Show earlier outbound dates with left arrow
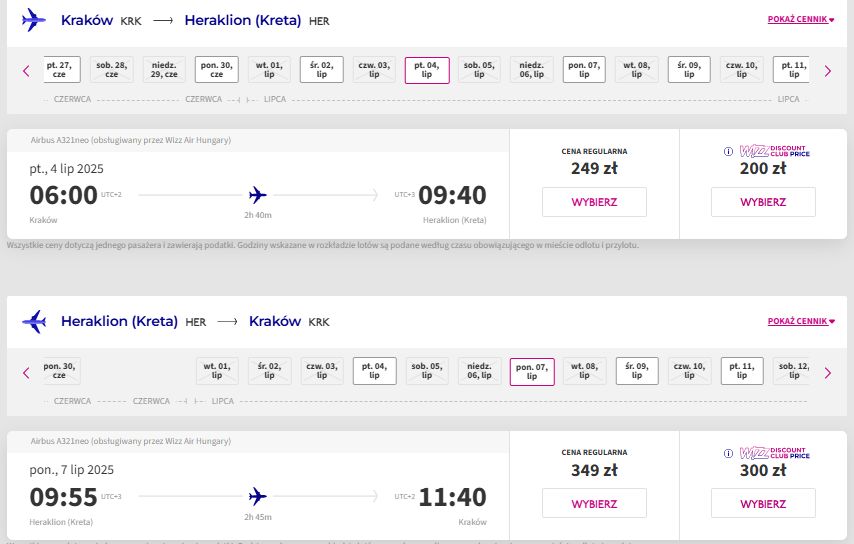The width and height of the screenshot is (854, 544). (x=26, y=71)
